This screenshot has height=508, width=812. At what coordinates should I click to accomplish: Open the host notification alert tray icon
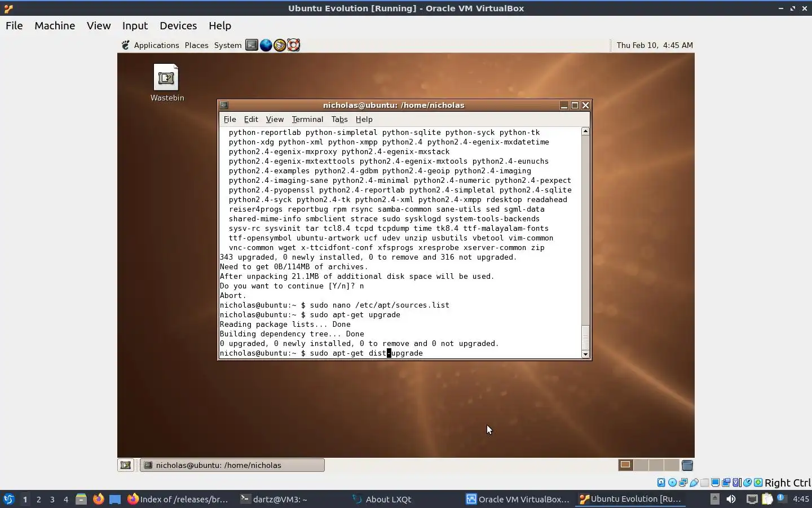coord(781,498)
